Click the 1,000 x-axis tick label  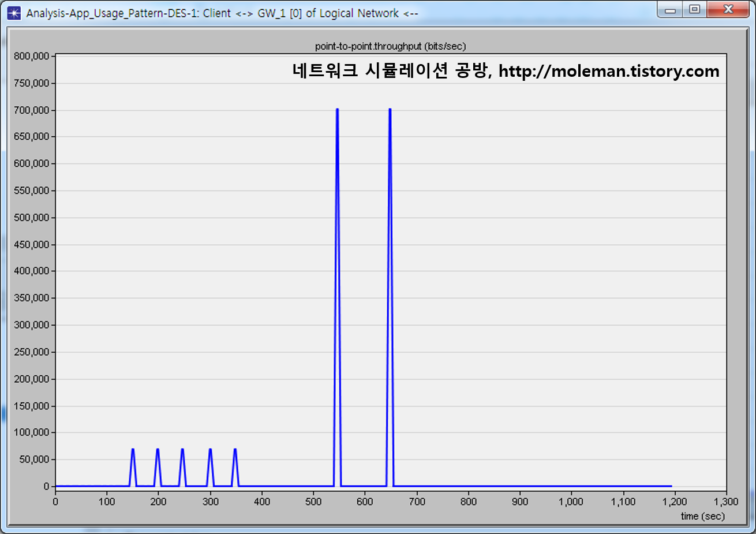[571, 502]
